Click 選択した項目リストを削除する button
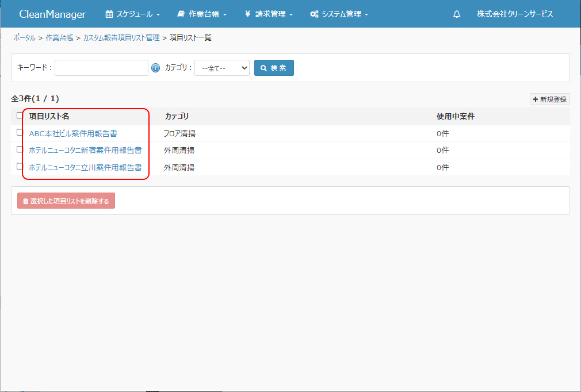 coord(66,201)
